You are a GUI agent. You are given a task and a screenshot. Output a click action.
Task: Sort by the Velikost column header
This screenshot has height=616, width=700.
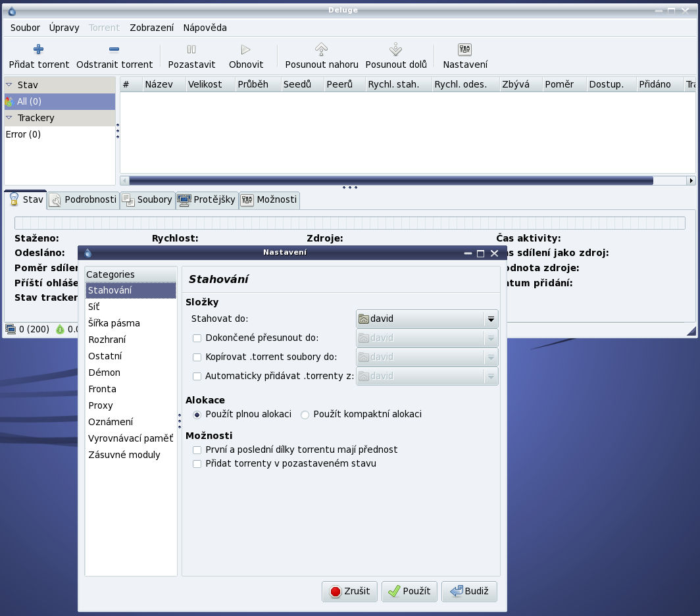coord(211,84)
